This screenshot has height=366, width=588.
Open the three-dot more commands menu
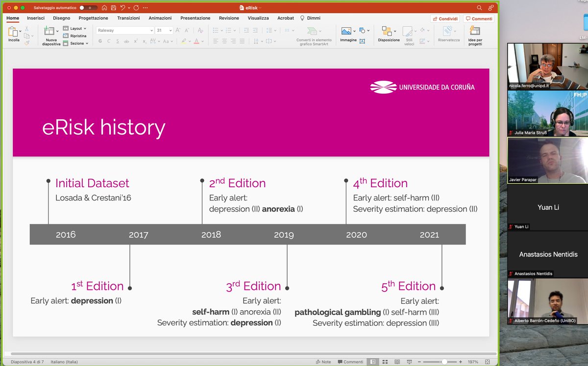(x=145, y=8)
